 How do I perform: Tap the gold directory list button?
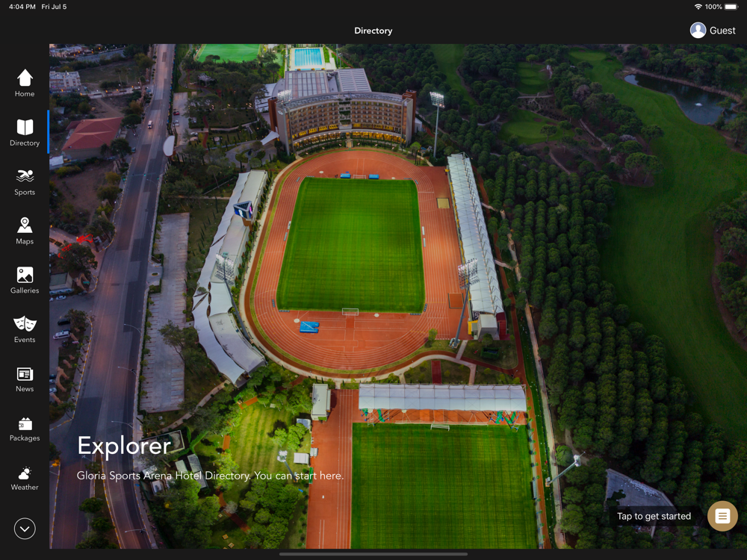coord(722,516)
